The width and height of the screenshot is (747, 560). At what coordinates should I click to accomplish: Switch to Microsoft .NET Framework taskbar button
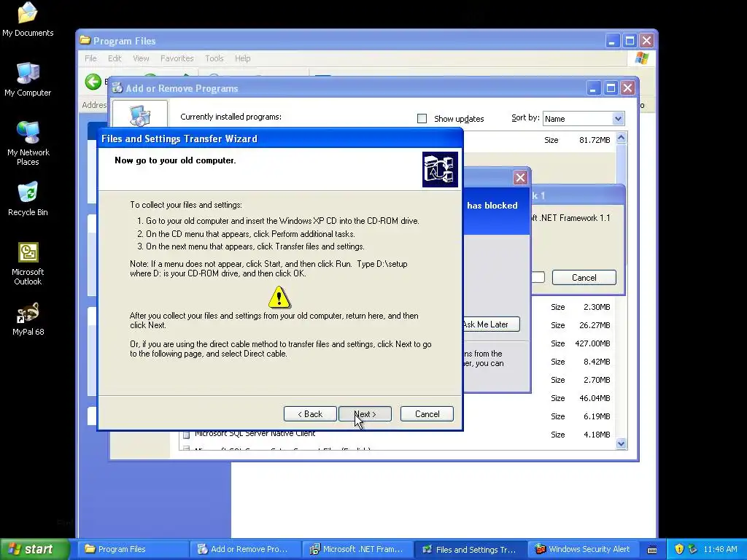click(357, 549)
